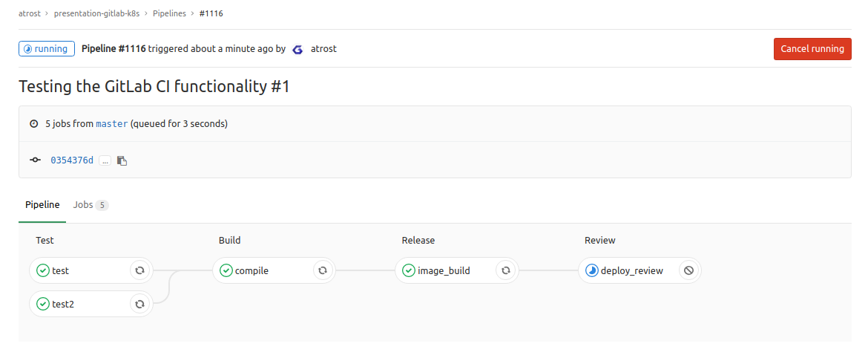868x361 pixels.
Task: Copy the commit SHA to clipboard
Action: (x=122, y=160)
